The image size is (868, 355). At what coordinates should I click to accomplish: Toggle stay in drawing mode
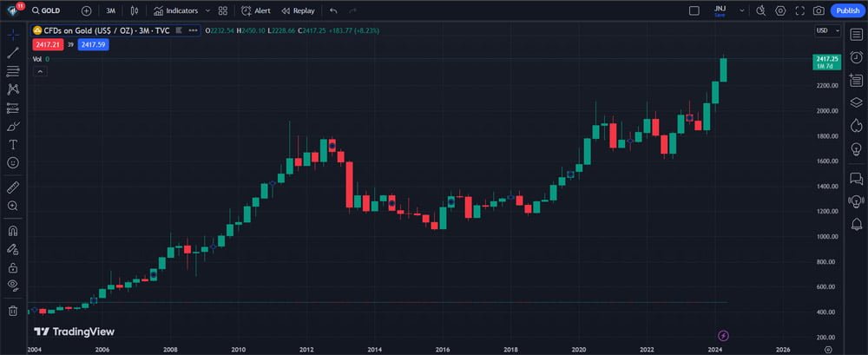click(x=13, y=249)
